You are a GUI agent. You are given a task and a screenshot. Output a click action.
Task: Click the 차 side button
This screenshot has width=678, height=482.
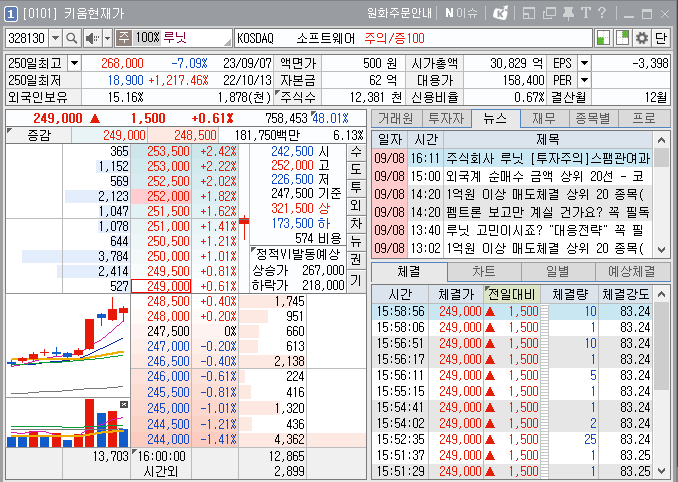(x=356, y=223)
